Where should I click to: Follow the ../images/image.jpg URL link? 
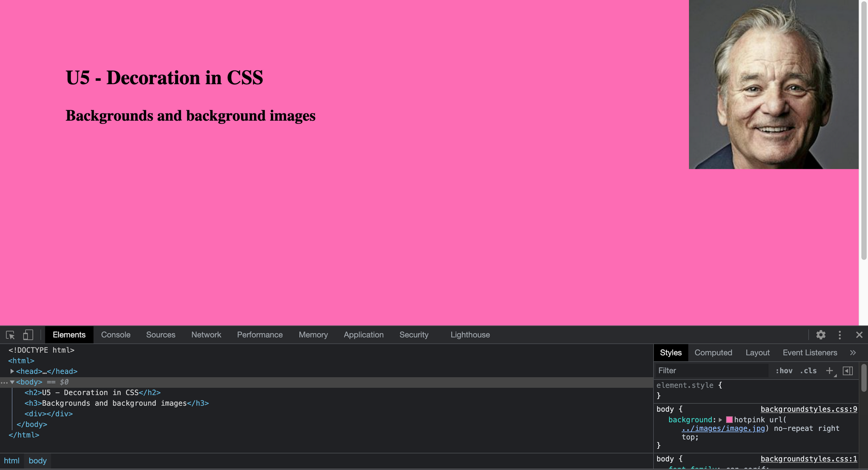tap(723, 428)
